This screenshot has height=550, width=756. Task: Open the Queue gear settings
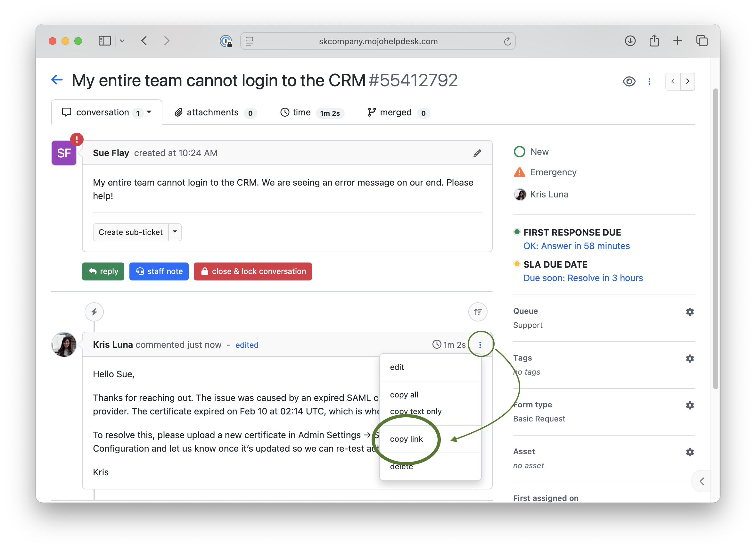pos(690,312)
